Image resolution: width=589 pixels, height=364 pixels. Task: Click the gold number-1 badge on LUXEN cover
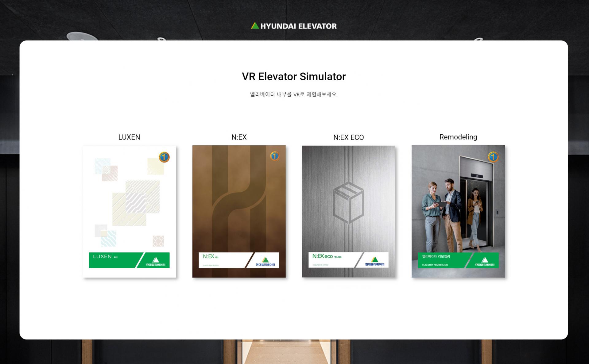(164, 157)
